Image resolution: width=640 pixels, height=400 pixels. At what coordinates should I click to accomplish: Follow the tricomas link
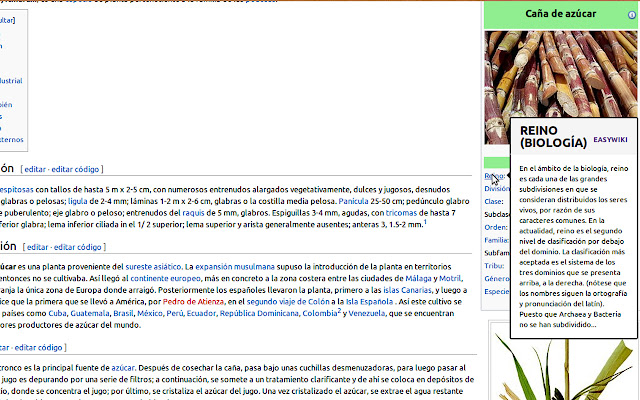point(401,213)
